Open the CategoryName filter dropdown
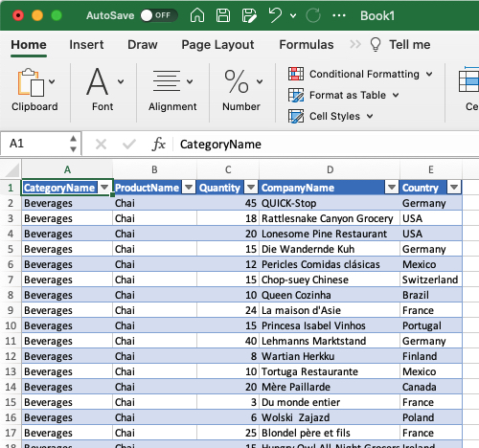The width and height of the screenshot is (479, 448). click(104, 188)
